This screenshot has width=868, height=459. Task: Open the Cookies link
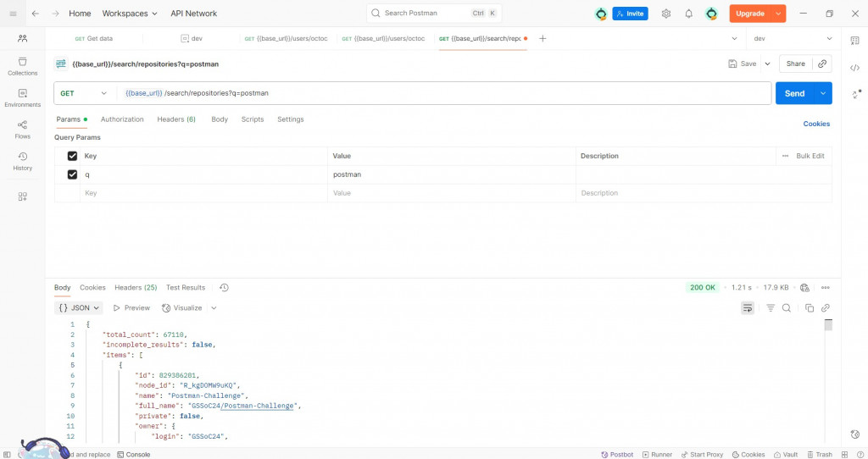coord(816,124)
